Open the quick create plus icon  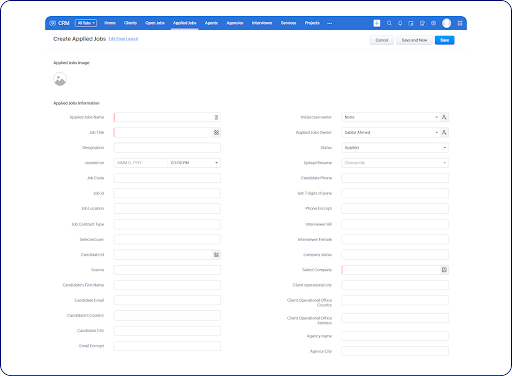coord(377,23)
